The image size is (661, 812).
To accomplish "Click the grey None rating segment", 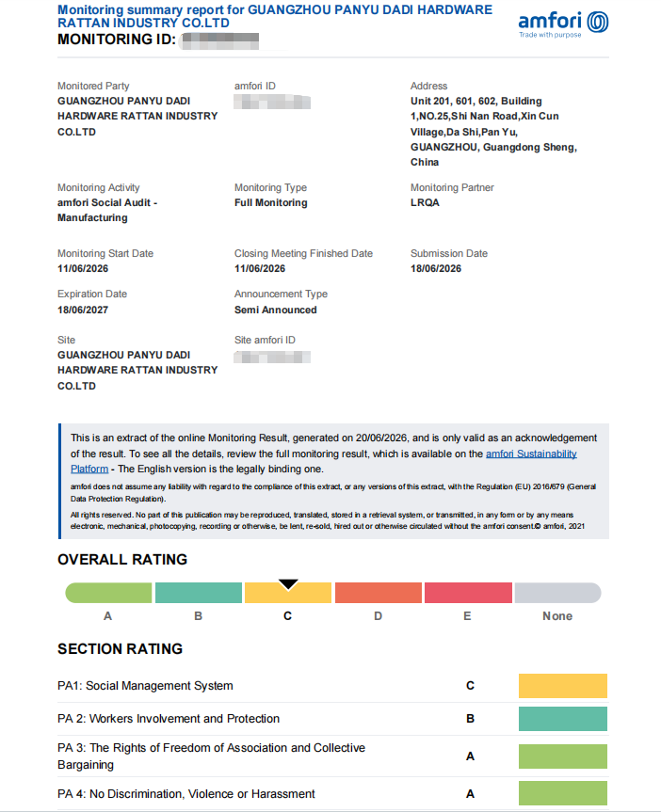I will (x=557, y=593).
